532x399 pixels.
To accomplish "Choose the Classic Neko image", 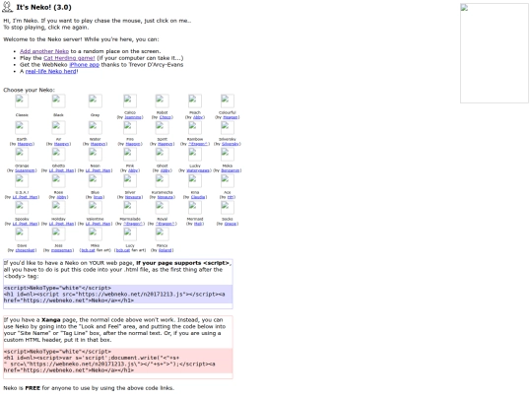I will [22, 101].
